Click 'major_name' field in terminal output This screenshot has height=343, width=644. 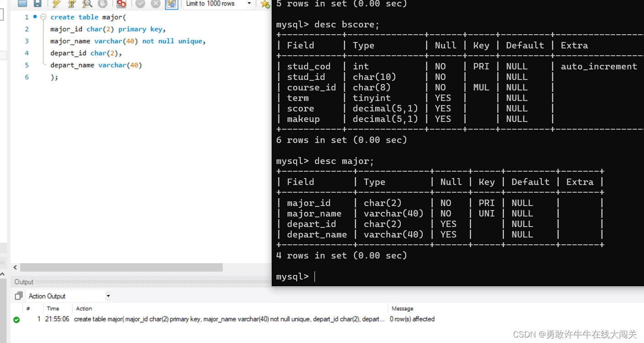pyautogui.click(x=314, y=213)
